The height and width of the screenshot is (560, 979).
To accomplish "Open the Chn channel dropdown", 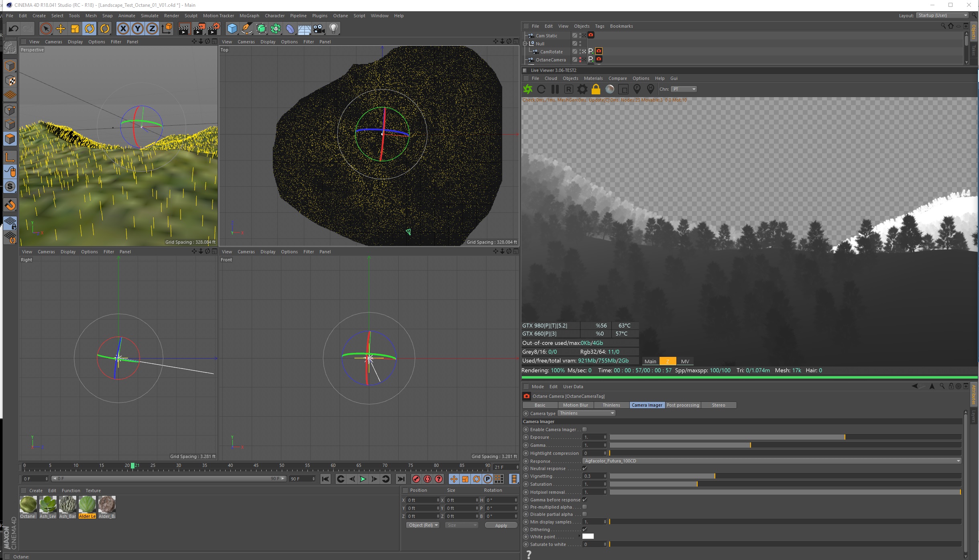I will tap(684, 89).
